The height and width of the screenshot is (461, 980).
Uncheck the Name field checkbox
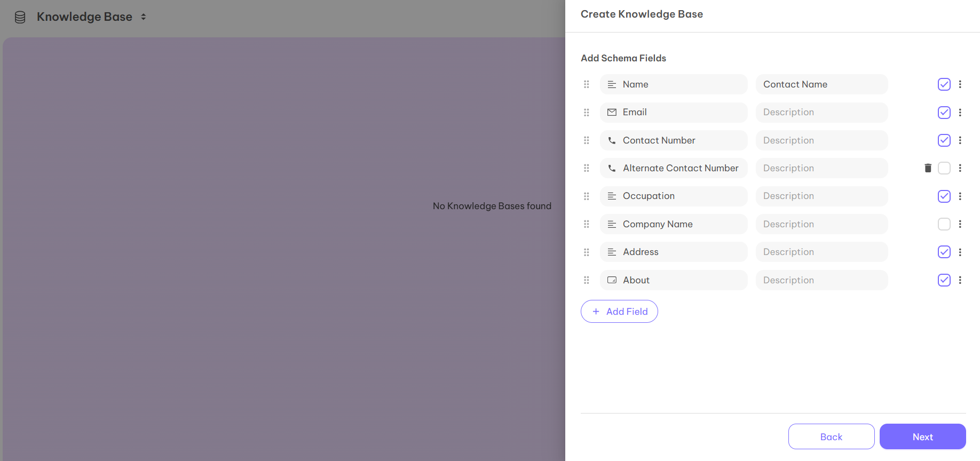(944, 84)
